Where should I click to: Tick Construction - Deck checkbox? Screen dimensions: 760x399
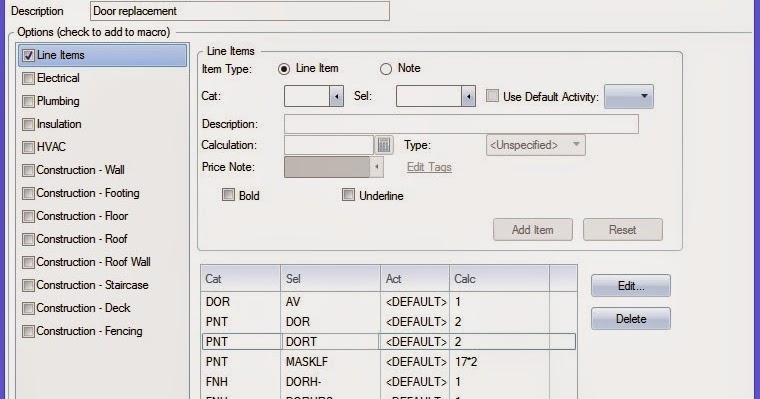click(28, 308)
